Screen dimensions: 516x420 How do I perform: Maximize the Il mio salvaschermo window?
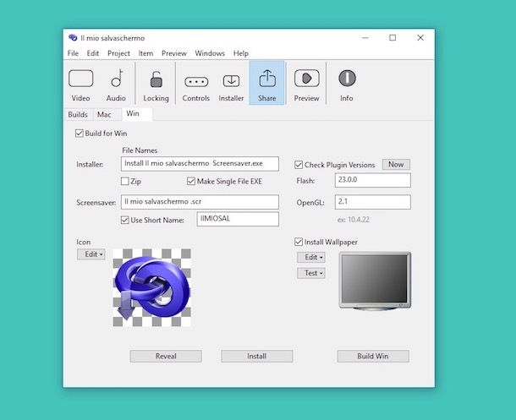click(392, 38)
